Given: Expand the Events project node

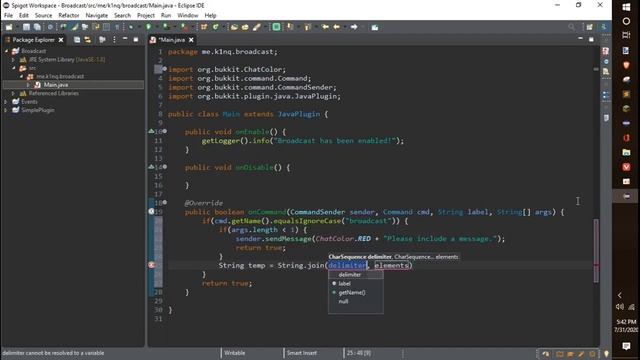Looking at the screenshot, I should pos(6,102).
